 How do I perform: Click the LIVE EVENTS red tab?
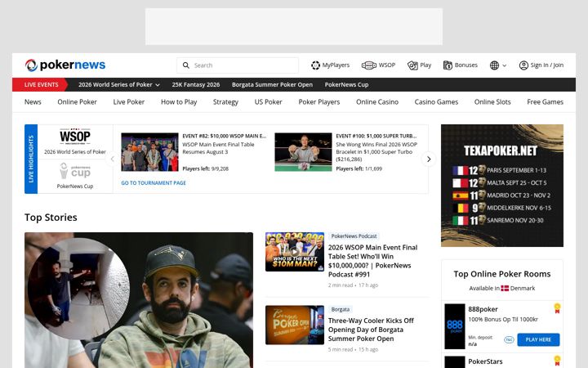click(40, 85)
